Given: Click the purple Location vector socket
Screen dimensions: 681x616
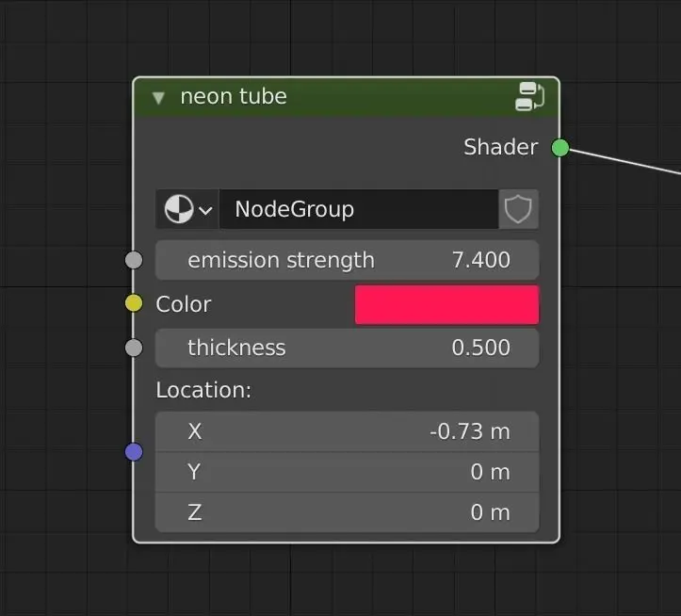Looking at the screenshot, I should pyautogui.click(x=134, y=452).
